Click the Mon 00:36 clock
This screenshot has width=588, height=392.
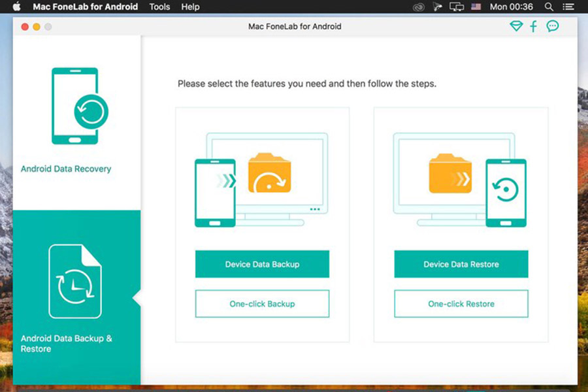pyautogui.click(x=511, y=7)
